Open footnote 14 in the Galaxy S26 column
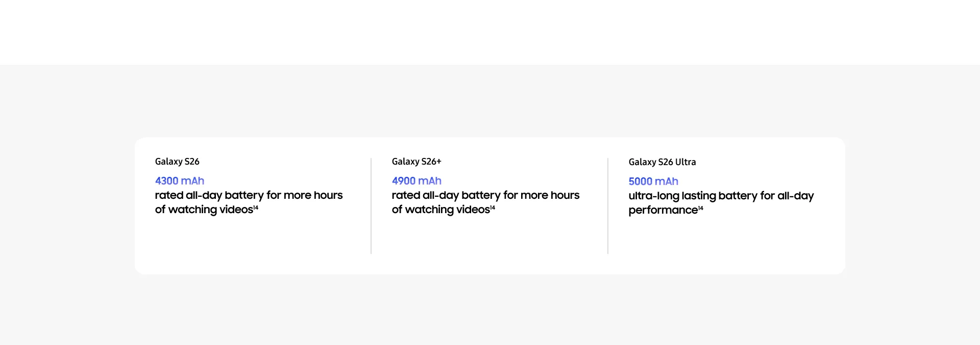Viewport: 980px width, 345px height. click(x=256, y=208)
